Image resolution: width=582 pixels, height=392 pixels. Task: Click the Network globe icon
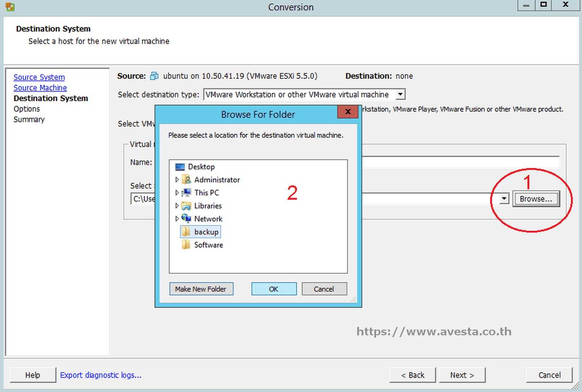[x=186, y=218]
